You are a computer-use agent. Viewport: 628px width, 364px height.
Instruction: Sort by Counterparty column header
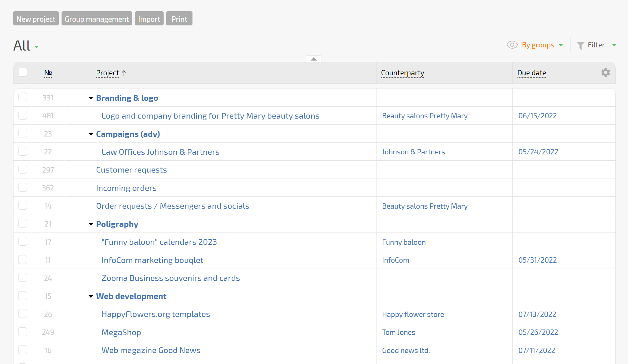click(x=402, y=73)
